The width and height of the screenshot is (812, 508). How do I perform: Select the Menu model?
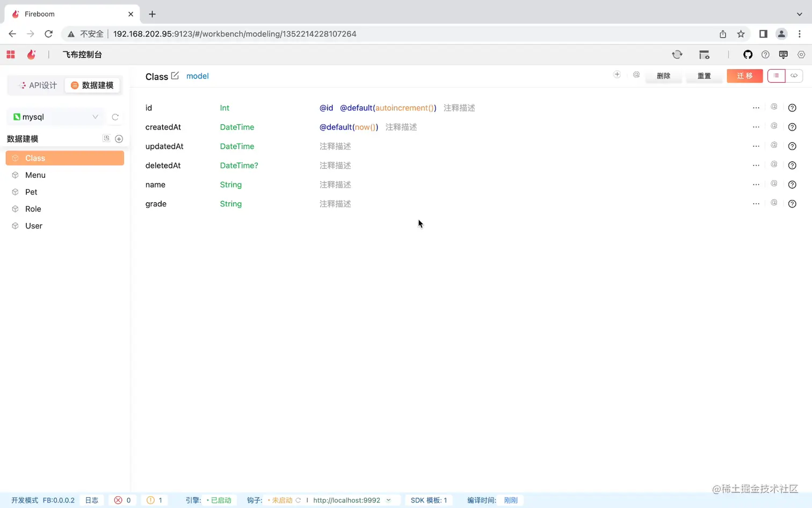tap(65, 175)
